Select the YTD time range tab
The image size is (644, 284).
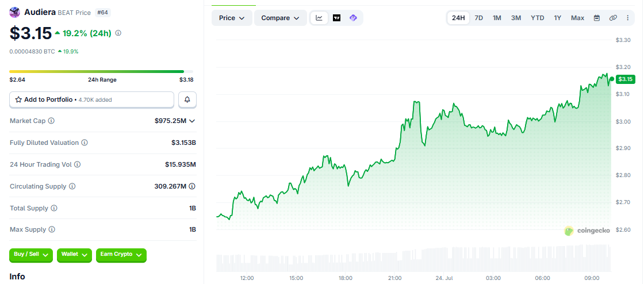coord(537,18)
